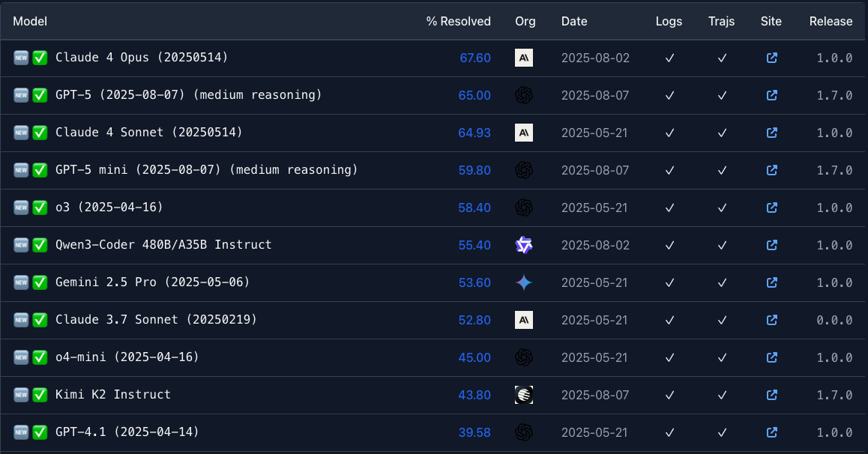Viewport: 868px width, 454px height.
Task: Click the Logs checkmark for o3 (2025-04-16)
Action: [669, 208]
